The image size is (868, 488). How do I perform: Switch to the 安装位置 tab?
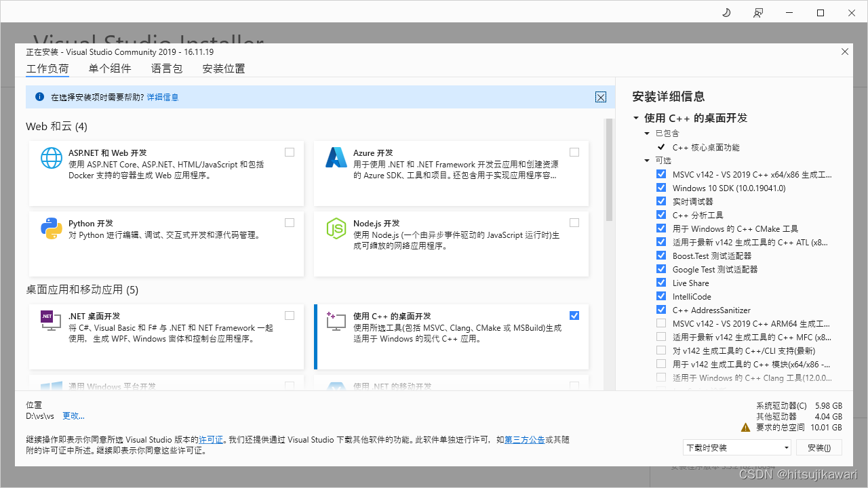click(224, 68)
